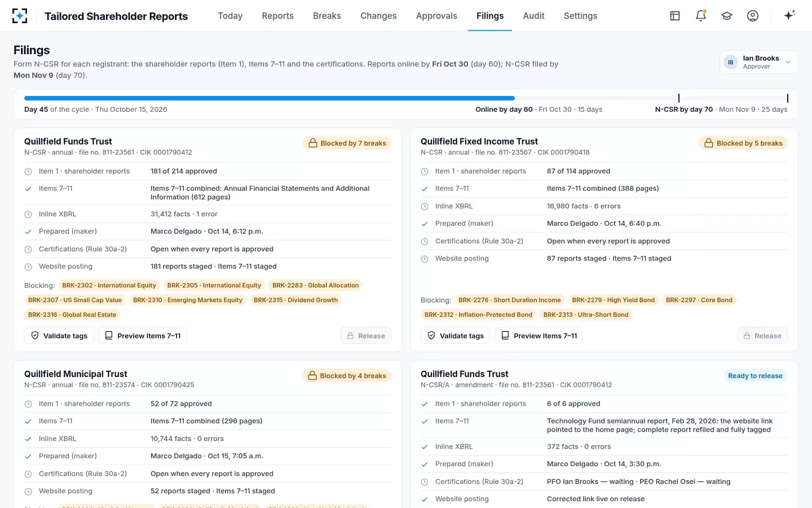Switch to the Today tab
The width and height of the screenshot is (812, 508).
[x=230, y=16]
